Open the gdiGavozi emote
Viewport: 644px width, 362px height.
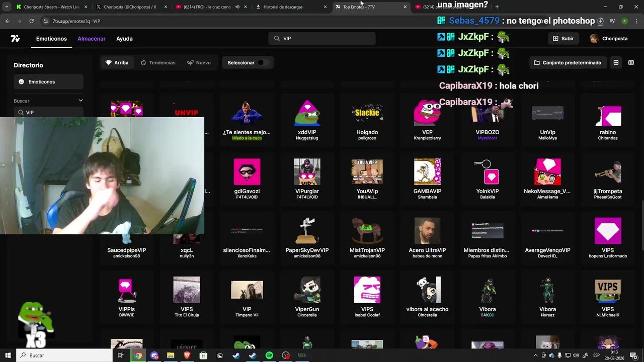coord(247,179)
